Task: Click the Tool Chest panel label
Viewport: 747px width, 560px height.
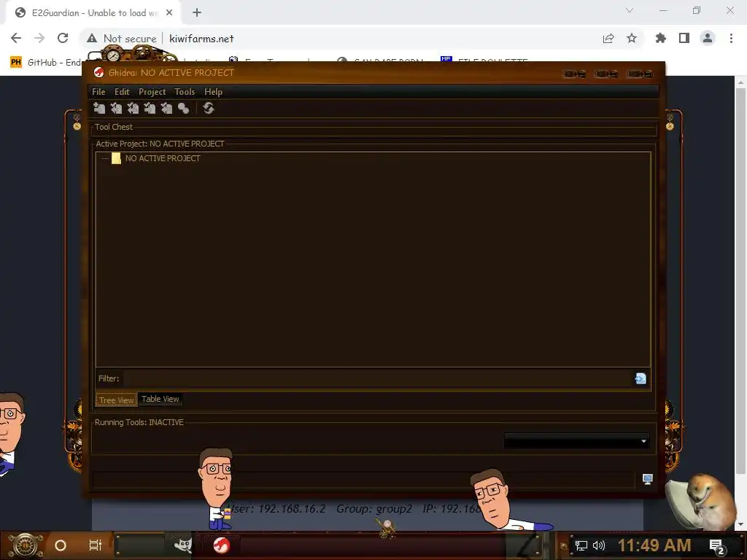Action: 113,127
